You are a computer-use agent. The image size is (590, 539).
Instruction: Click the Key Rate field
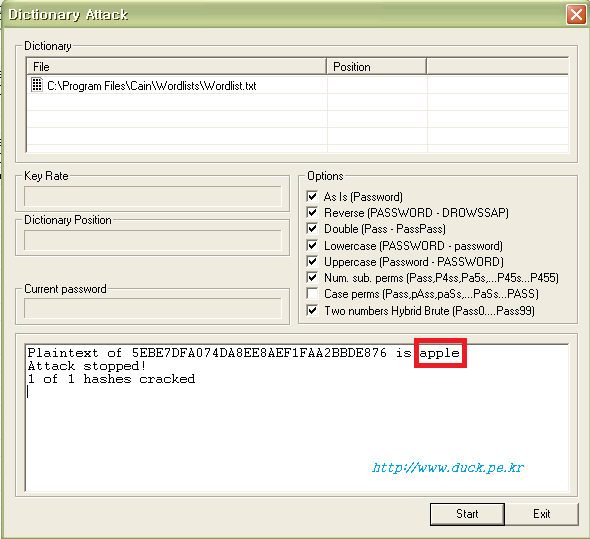153,196
